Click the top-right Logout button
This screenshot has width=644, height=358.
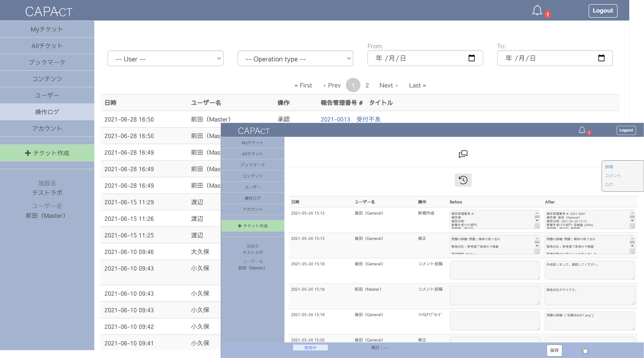(x=602, y=11)
